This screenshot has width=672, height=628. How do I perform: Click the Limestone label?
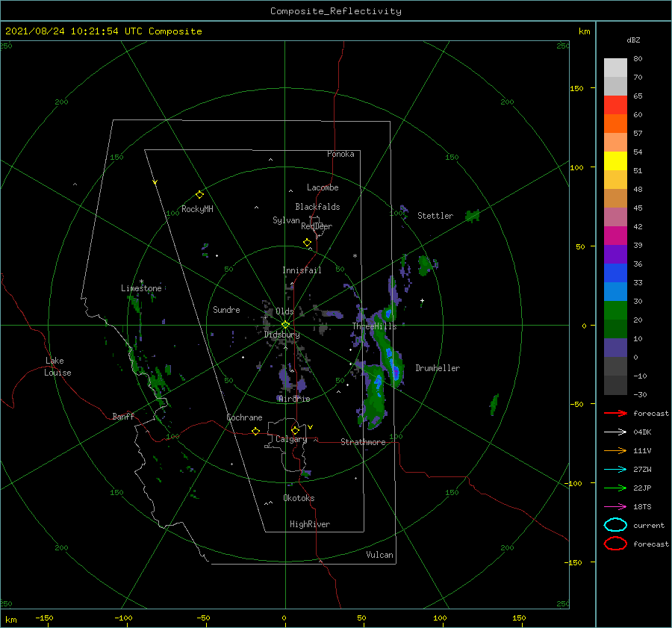coord(141,288)
